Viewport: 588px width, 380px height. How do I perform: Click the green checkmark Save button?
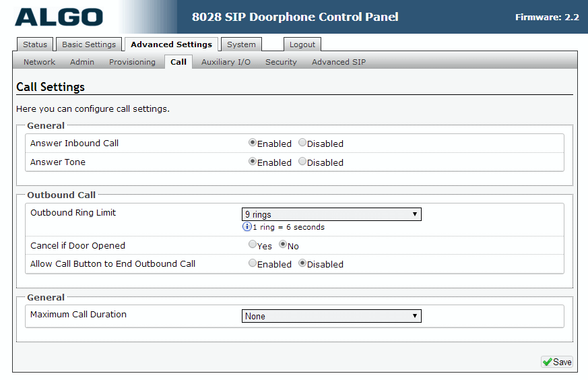click(x=557, y=362)
